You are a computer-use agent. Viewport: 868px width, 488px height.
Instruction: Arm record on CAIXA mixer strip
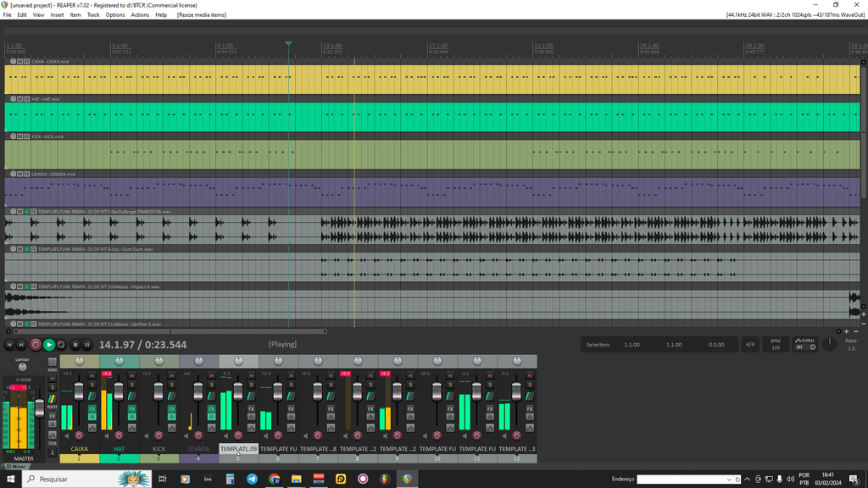pos(79,436)
